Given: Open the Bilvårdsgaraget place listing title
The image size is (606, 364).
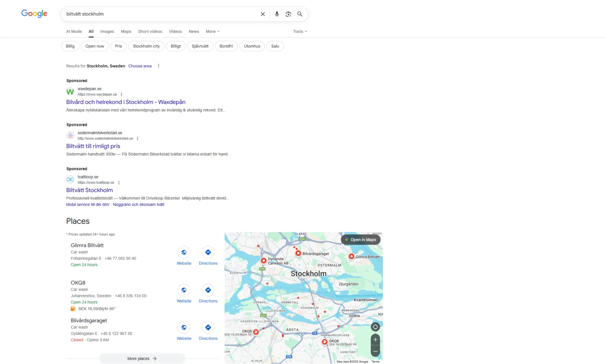Looking at the screenshot, I should coord(89,320).
